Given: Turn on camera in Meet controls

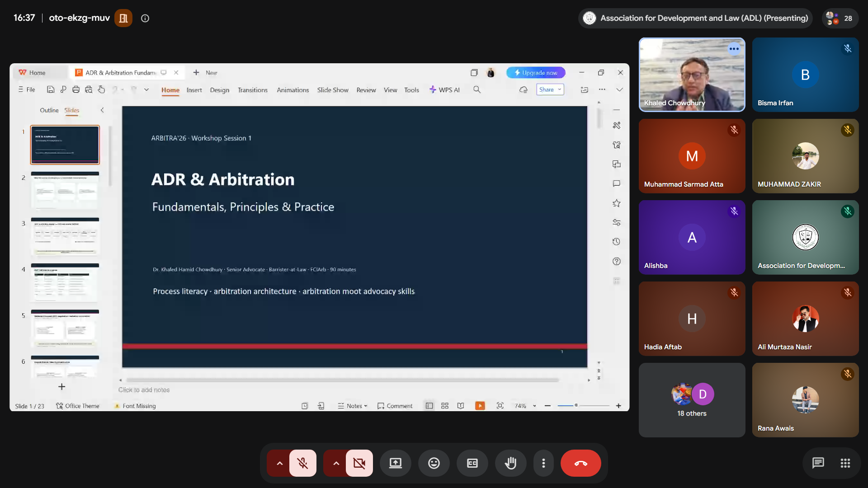Looking at the screenshot, I should tap(359, 463).
